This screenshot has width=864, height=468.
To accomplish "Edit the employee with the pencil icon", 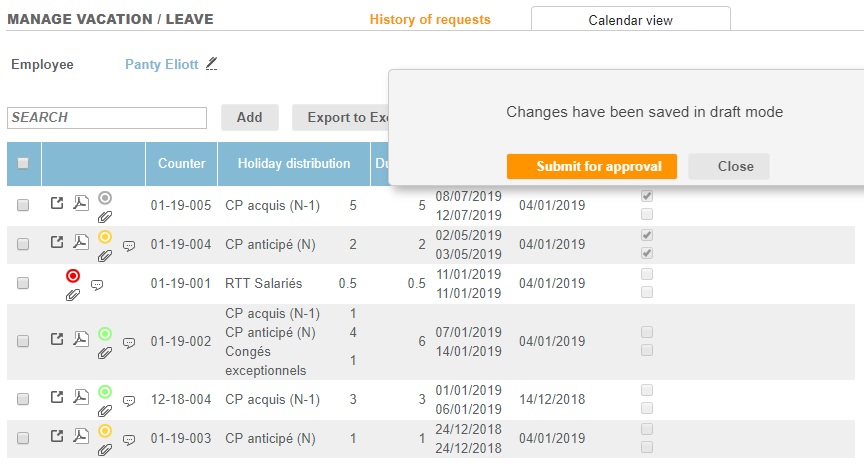I will click(x=211, y=64).
